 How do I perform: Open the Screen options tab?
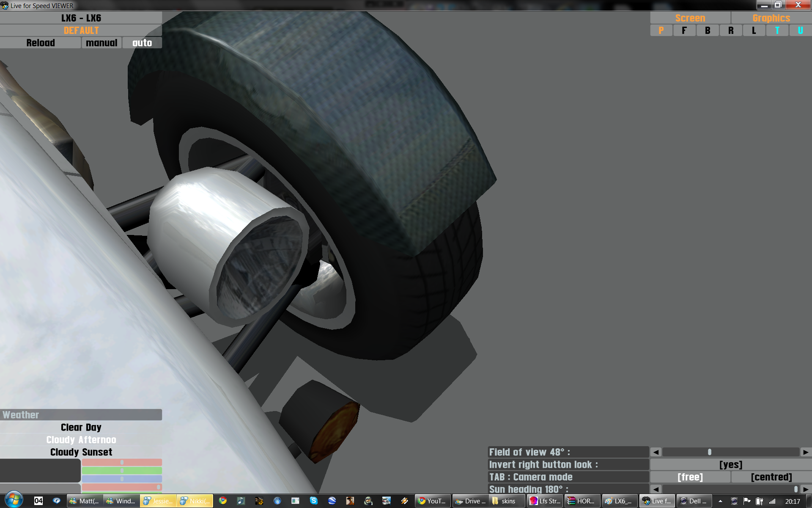(x=690, y=18)
